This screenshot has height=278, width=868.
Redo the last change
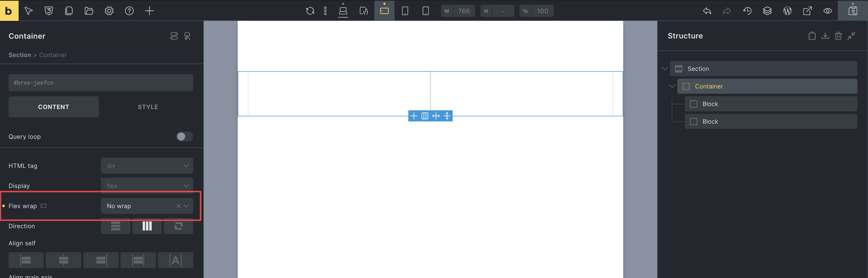tap(727, 11)
